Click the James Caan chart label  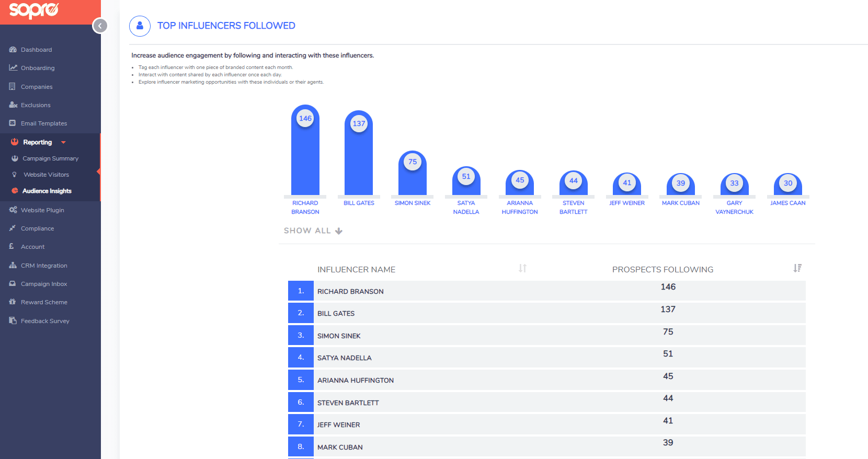pyautogui.click(x=788, y=203)
